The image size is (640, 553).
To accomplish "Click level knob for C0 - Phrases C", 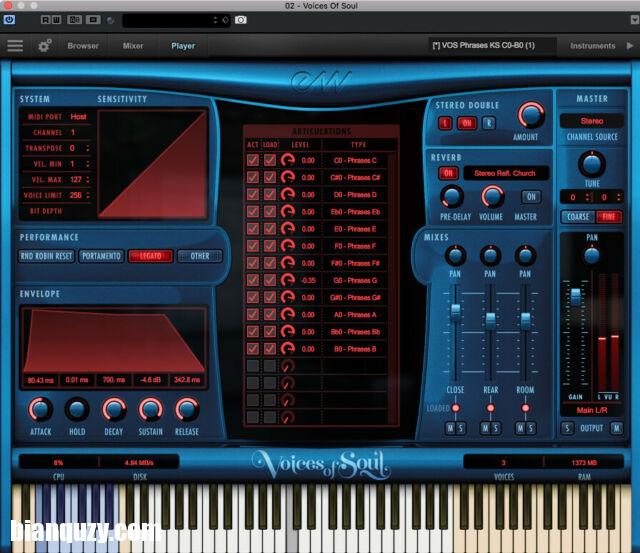I will tap(288, 160).
